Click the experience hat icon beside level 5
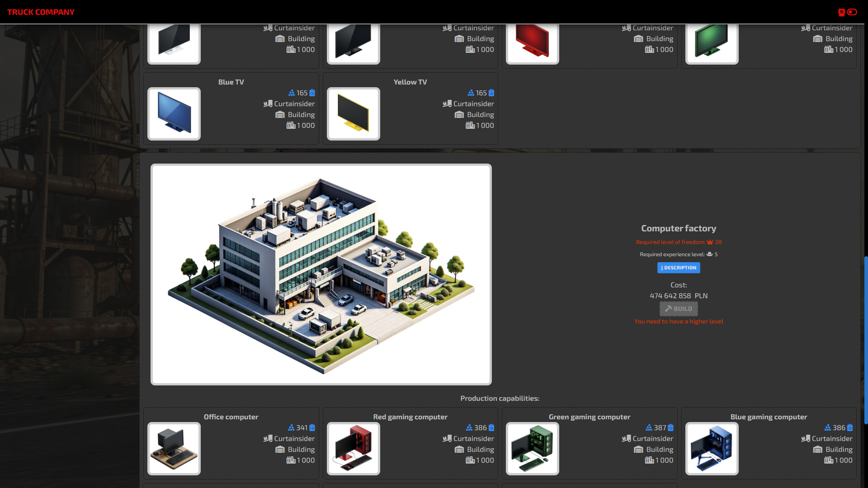 (709, 254)
